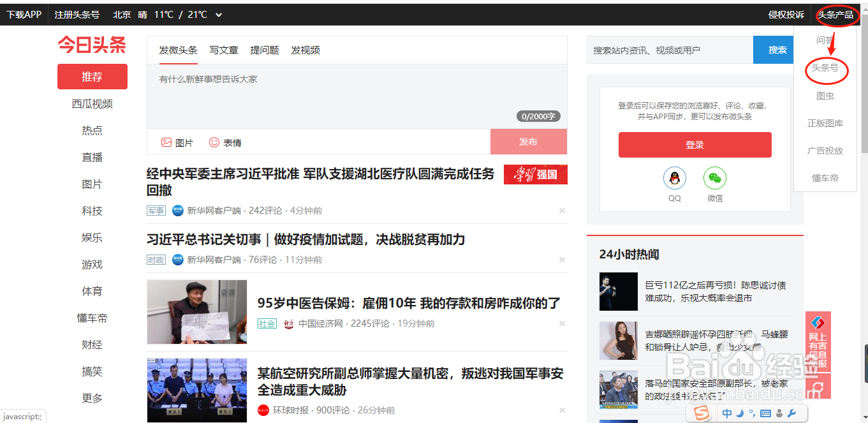The width and height of the screenshot is (868, 423).
Task: Open the 直播 channel
Action: point(92,157)
